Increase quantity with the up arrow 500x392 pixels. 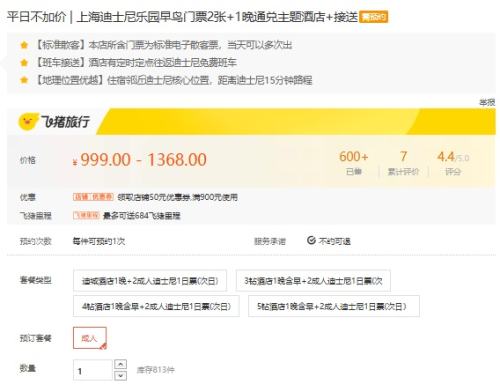(x=120, y=364)
